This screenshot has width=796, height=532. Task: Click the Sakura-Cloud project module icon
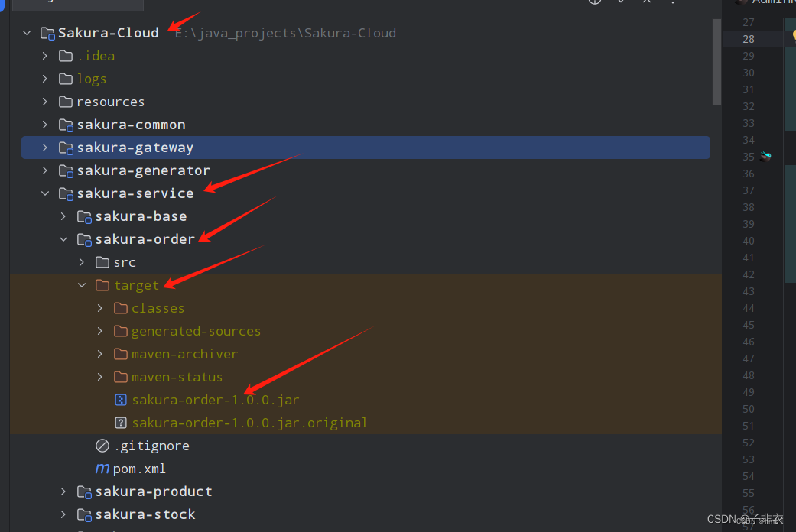47,34
